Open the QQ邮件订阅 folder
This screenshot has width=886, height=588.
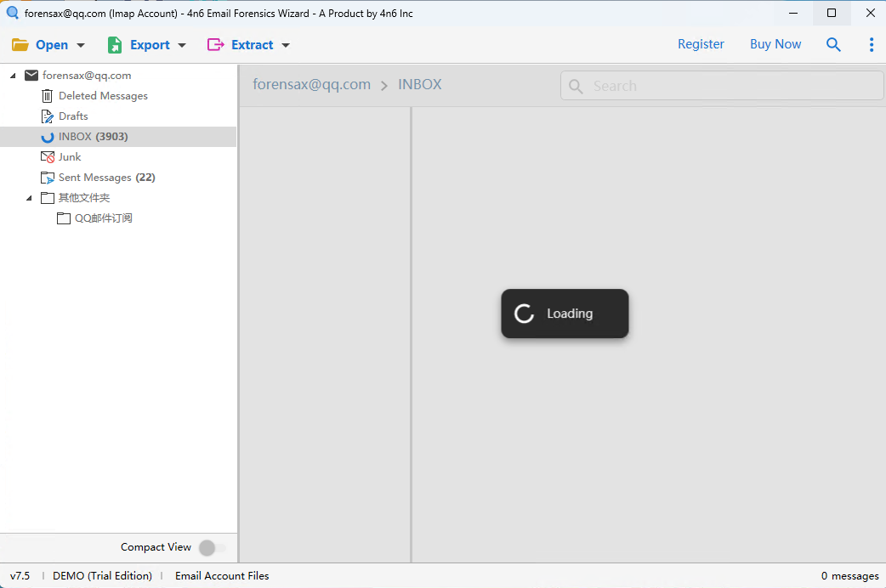tap(103, 218)
